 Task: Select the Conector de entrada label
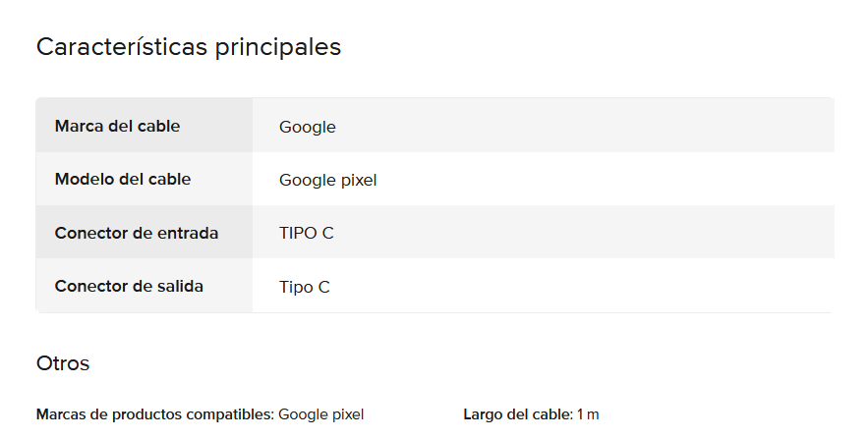coord(137,234)
